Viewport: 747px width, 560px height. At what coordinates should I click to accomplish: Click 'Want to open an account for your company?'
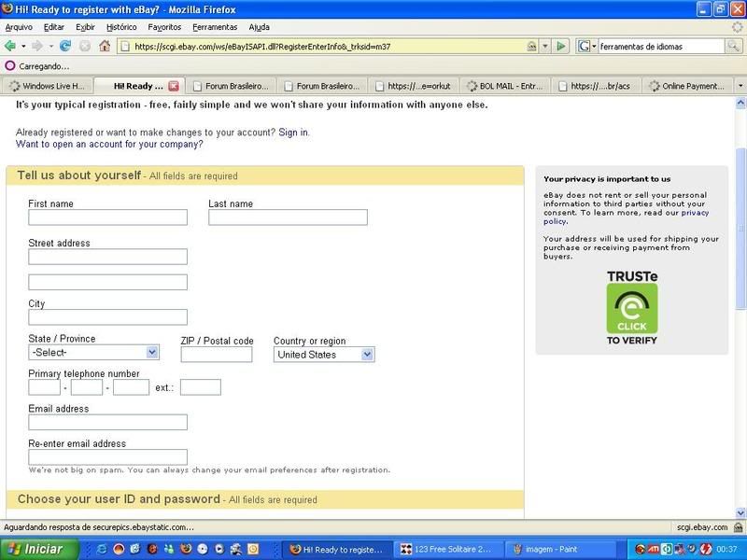tap(109, 144)
